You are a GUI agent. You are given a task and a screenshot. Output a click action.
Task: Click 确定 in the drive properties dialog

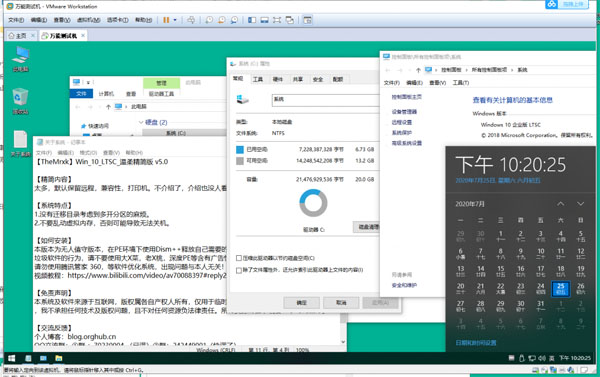pyautogui.click(x=302, y=303)
